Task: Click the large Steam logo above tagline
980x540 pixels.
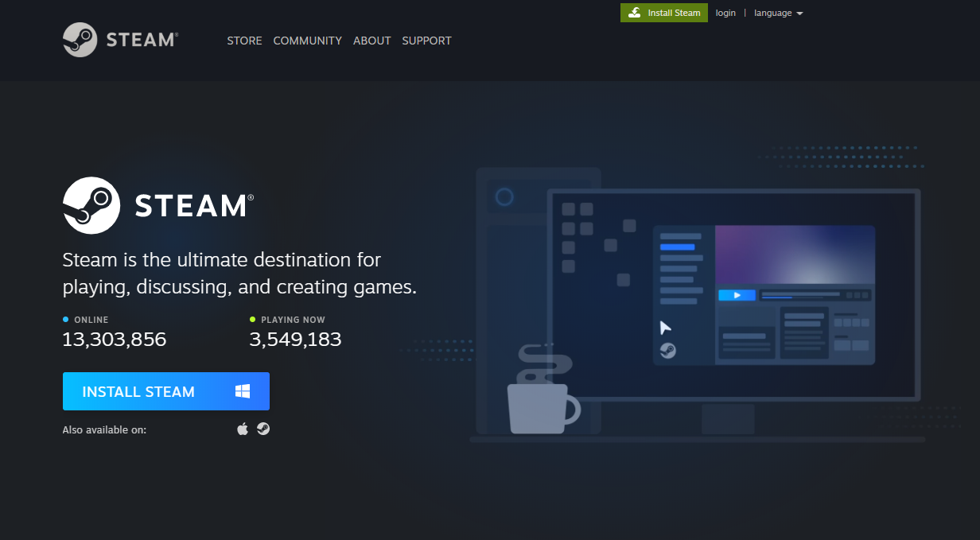Action: (x=158, y=205)
